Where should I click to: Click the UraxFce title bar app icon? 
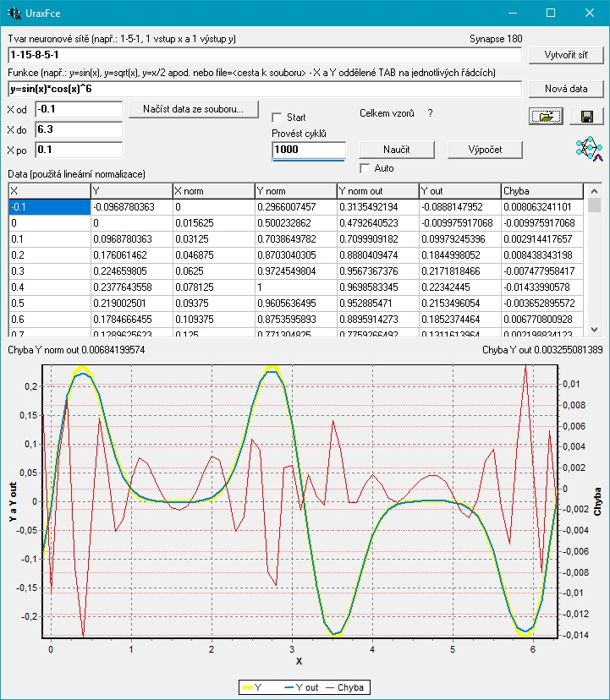click(14, 13)
